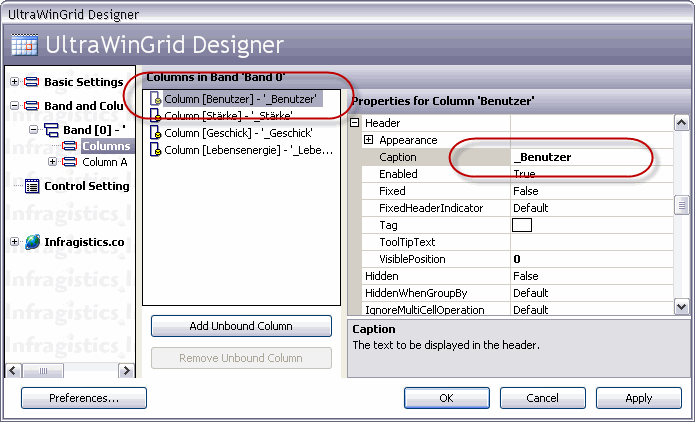Viewport: 695px width, 422px height.
Task: Expand the Appearance property group
Action: (x=369, y=140)
